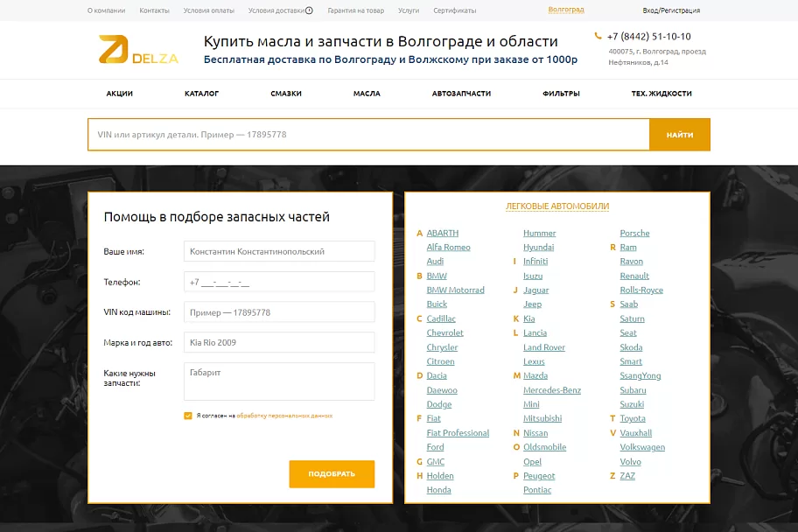Open the ФИЛЬТРЫ menu
798x532 pixels.
point(562,94)
